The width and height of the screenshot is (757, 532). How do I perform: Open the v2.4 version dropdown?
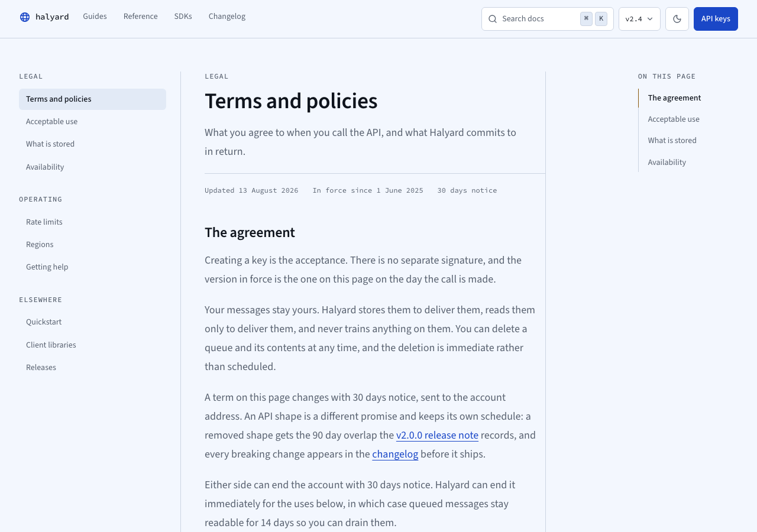tap(639, 19)
